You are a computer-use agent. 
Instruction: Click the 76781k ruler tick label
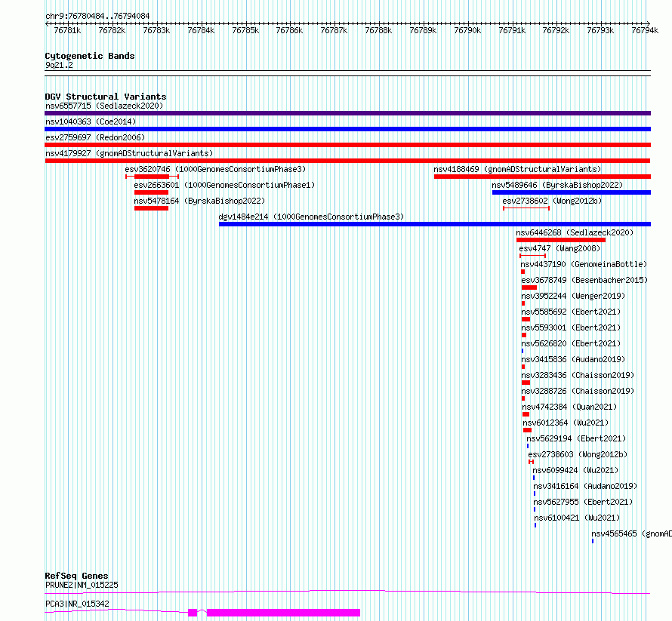tap(67, 30)
